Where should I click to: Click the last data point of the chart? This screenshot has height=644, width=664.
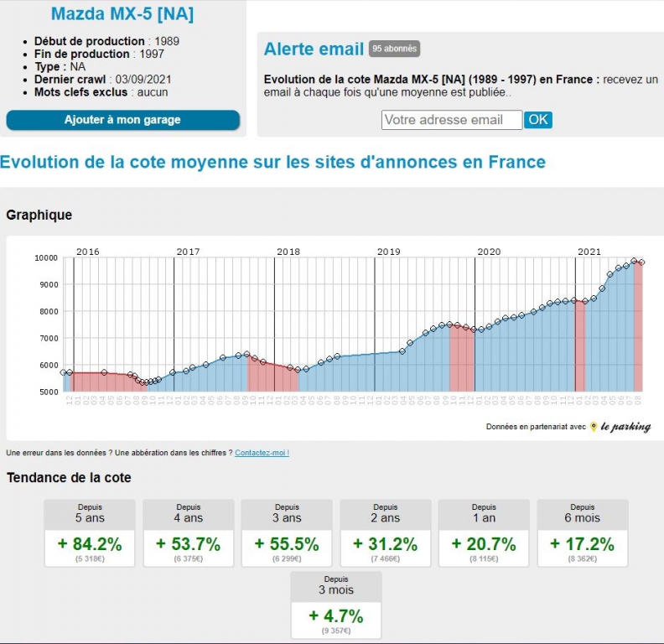642,262
